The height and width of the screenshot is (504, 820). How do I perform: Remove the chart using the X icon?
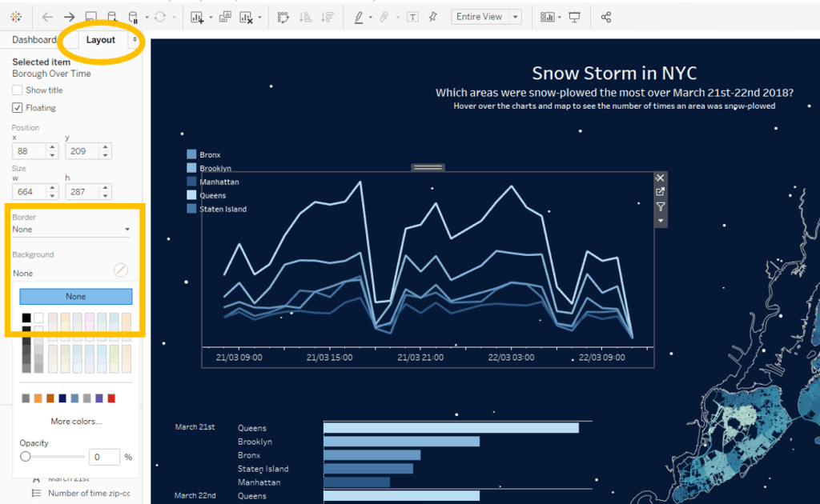[661, 178]
